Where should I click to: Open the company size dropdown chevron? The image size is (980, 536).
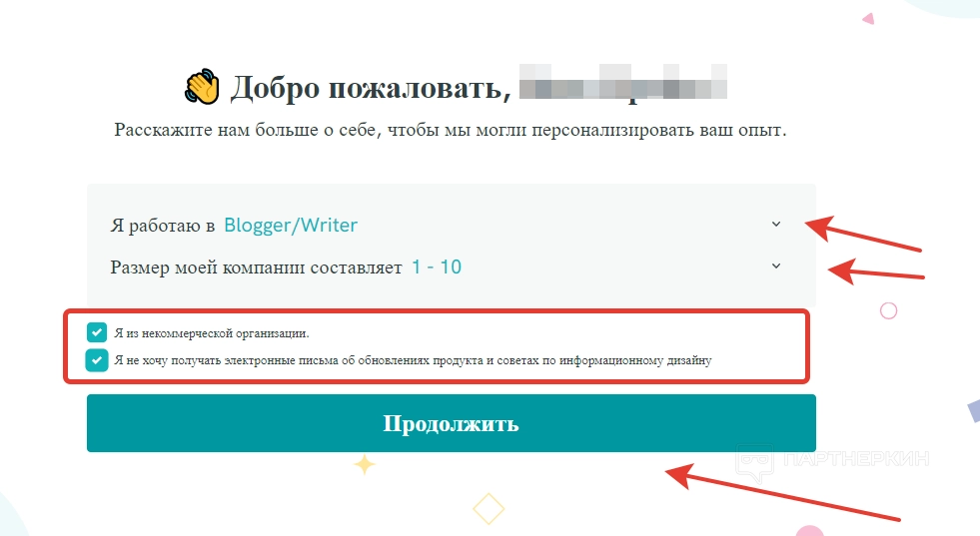(775, 266)
